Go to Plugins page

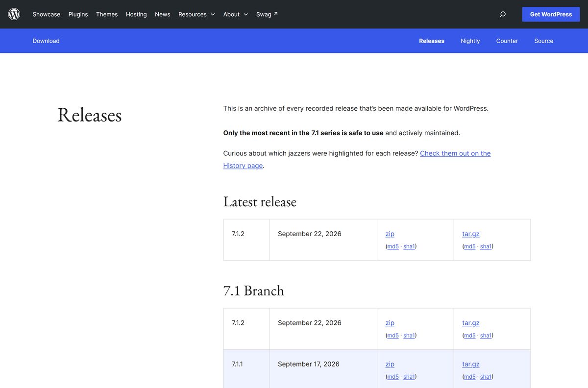point(78,14)
